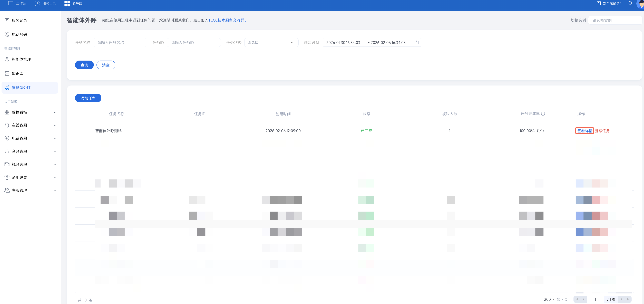Jump to last page arrow
Viewport: 644px width, 304px height.
point(628,299)
